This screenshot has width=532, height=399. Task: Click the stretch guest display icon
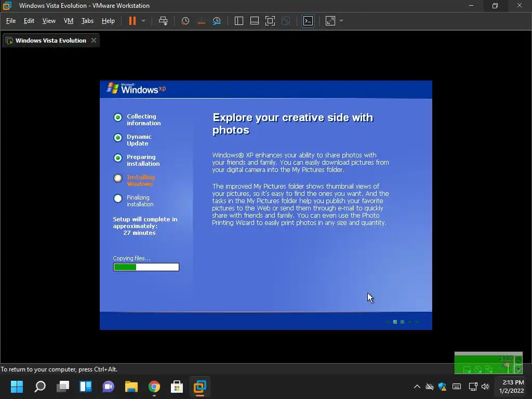330,21
